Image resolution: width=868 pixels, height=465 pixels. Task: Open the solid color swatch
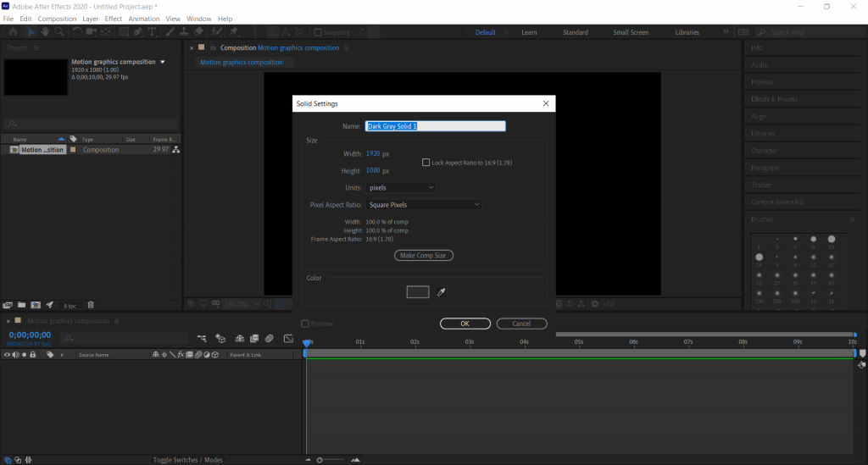pos(418,291)
